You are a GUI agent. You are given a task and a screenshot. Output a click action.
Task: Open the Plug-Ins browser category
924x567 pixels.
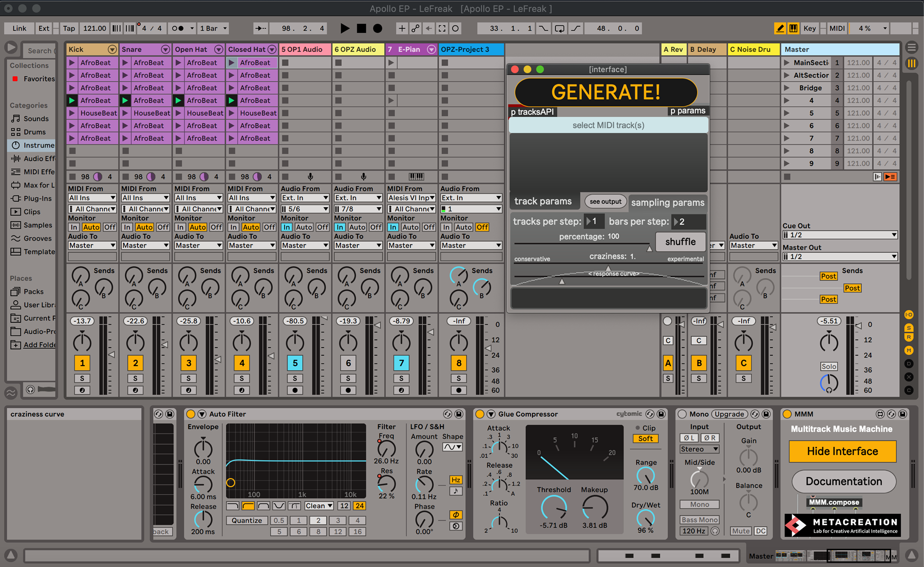(37, 199)
